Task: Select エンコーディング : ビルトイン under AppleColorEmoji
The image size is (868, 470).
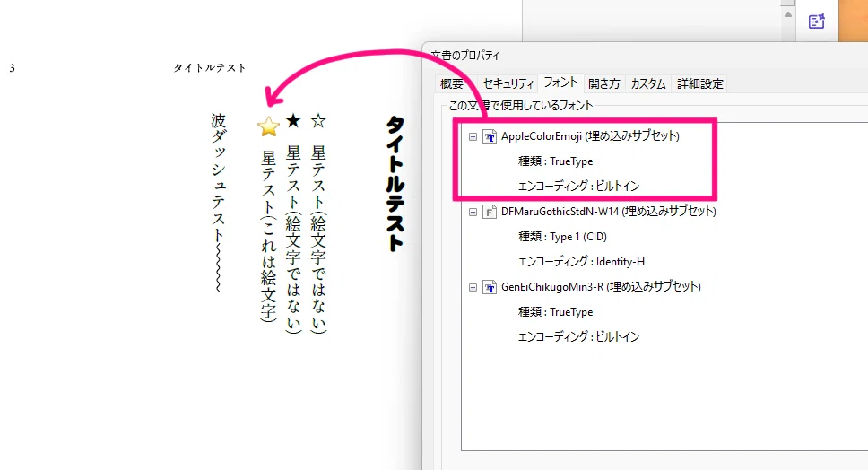Action: tap(578, 186)
